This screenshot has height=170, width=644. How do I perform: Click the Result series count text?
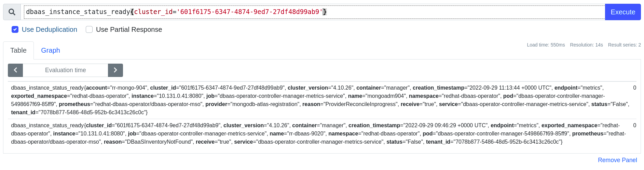[624, 45]
